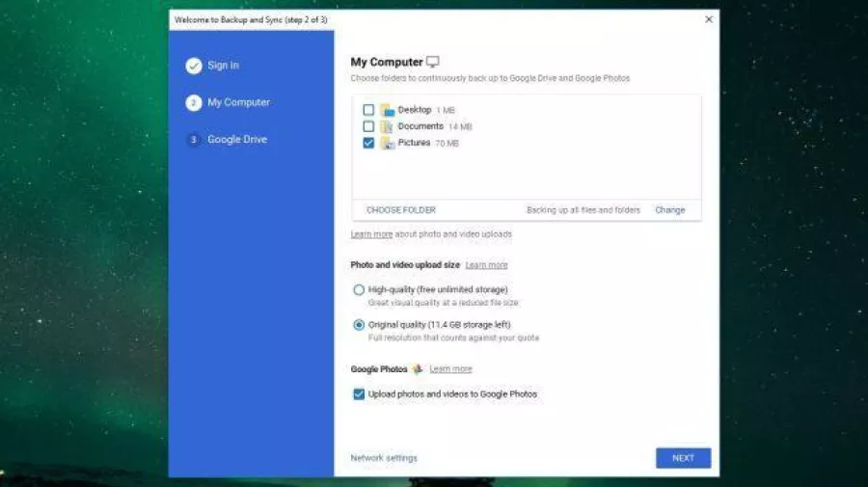Toggle Upload photos and videos to Google Photos
Image resolution: width=868 pixels, height=487 pixels.
pyautogui.click(x=359, y=394)
